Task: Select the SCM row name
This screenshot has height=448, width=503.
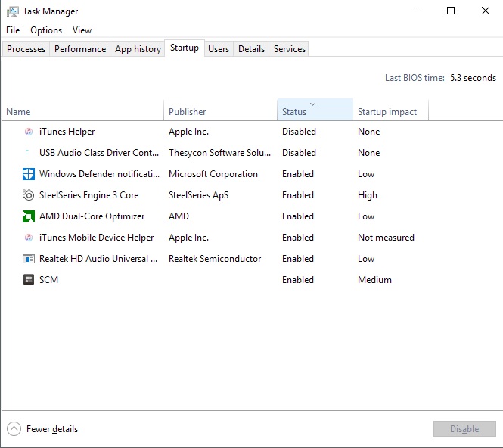Action: (48, 280)
